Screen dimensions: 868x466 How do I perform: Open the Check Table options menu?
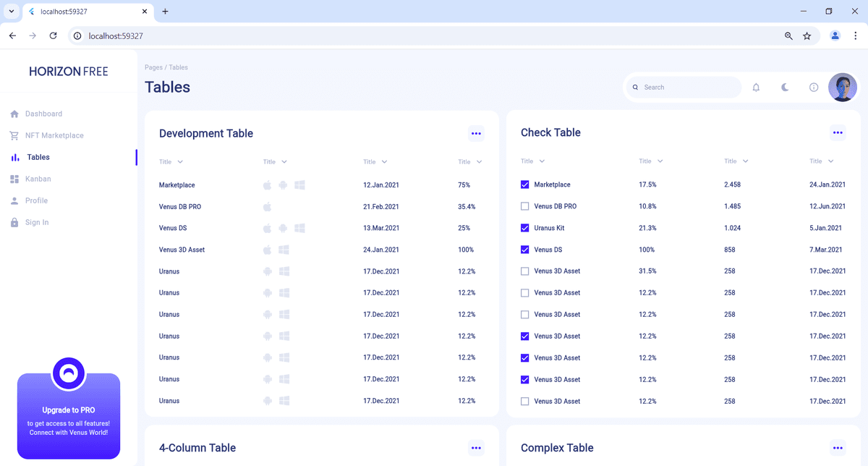838,132
